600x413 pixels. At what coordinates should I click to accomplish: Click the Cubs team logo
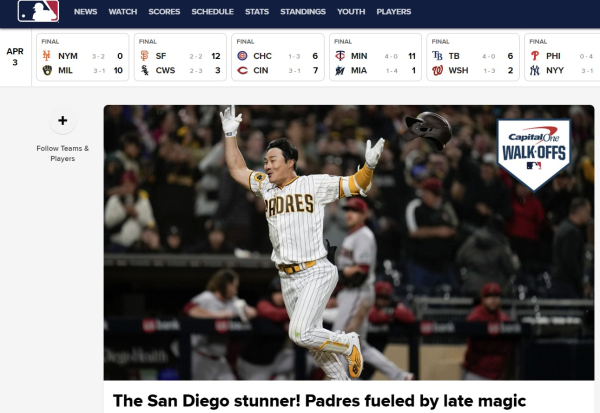click(x=242, y=56)
